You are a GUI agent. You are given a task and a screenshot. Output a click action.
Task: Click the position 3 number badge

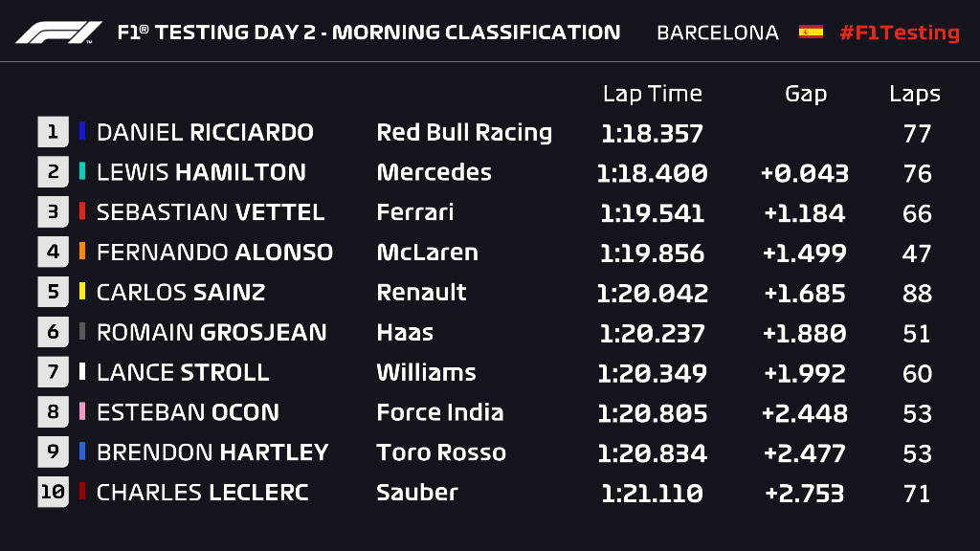[54, 212]
